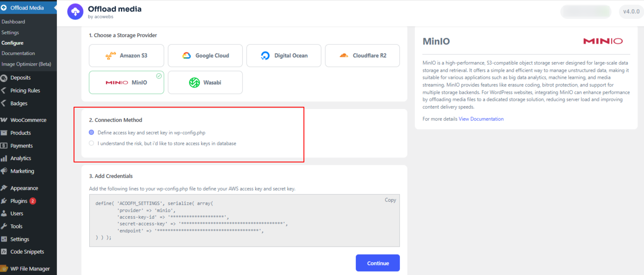
Task: Click the Code Snippets icon
Action: coord(4,252)
